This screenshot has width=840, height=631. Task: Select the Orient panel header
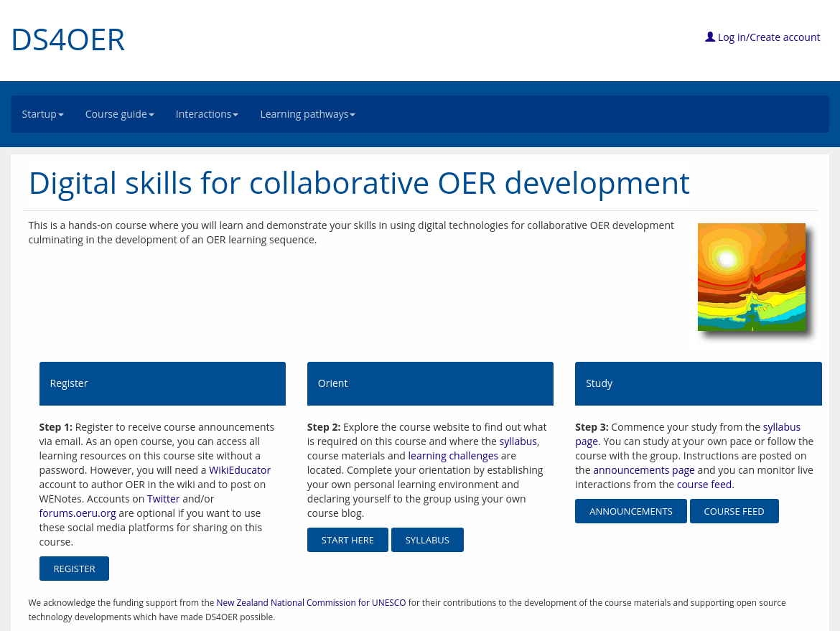[430, 383]
